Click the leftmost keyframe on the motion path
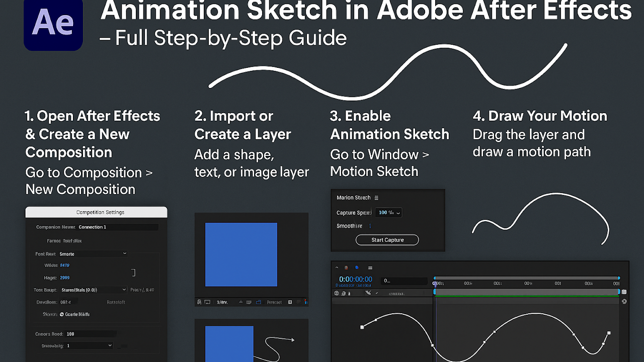644x362 pixels. 362,327
